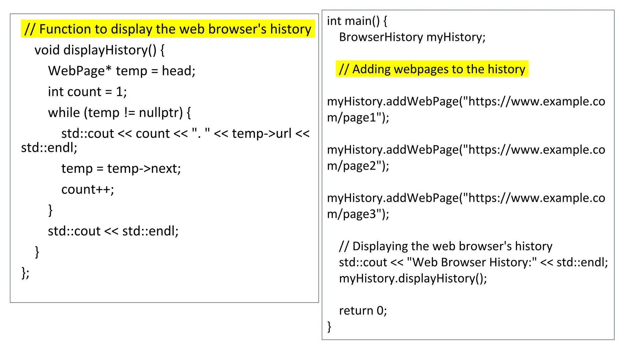Screen dimensions: 644x362
Task: Click the line "WebPage* temp = head;"
Action: 122,71
